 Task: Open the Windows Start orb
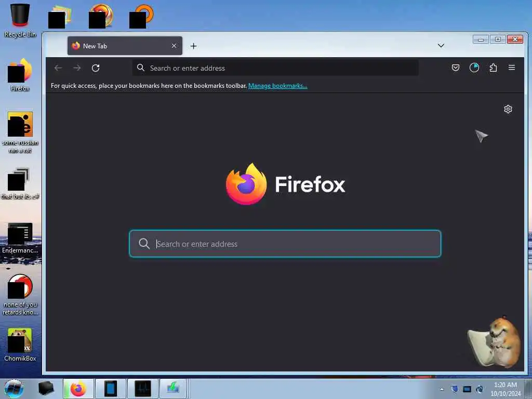click(x=14, y=389)
